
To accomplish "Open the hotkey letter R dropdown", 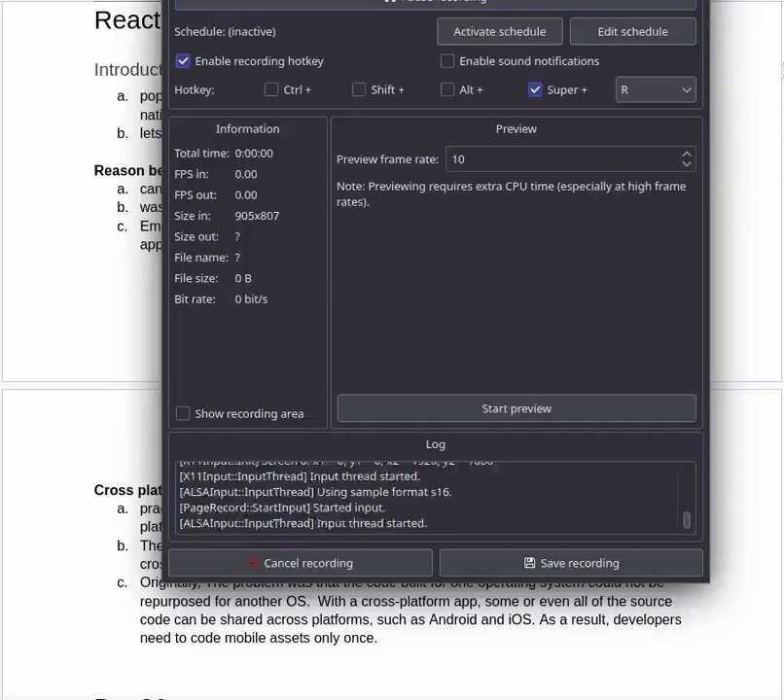I will point(656,90).
